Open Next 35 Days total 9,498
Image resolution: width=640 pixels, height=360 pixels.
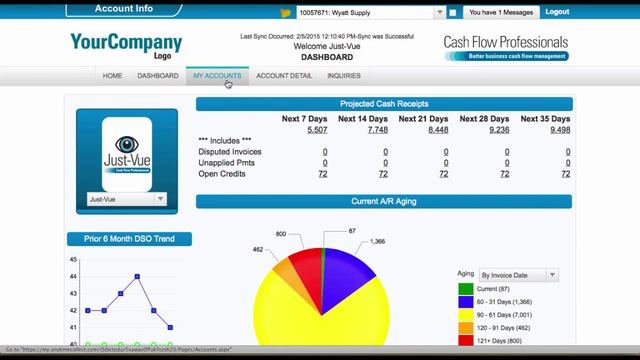tap(560, 130)
